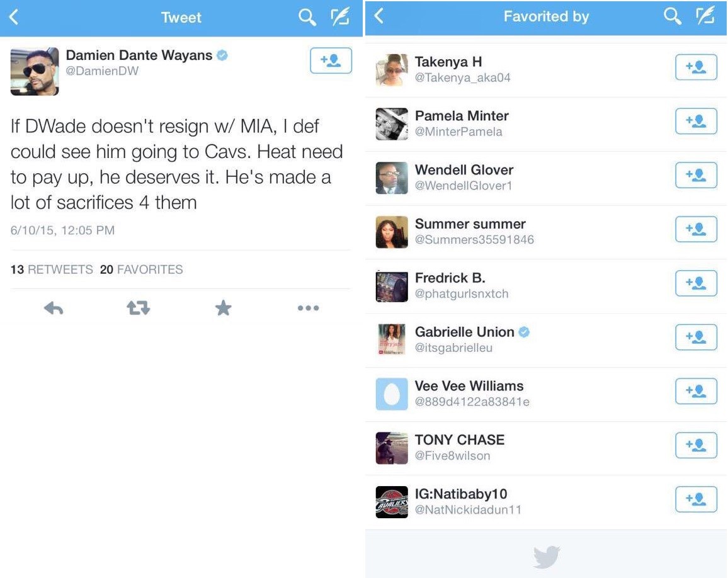
Task: Compose a new tweet from Tweet header
Action: point(341,18)
